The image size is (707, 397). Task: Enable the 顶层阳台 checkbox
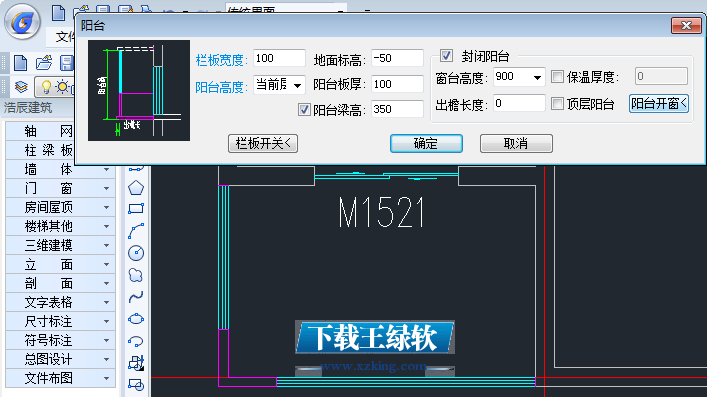point(557,104)
